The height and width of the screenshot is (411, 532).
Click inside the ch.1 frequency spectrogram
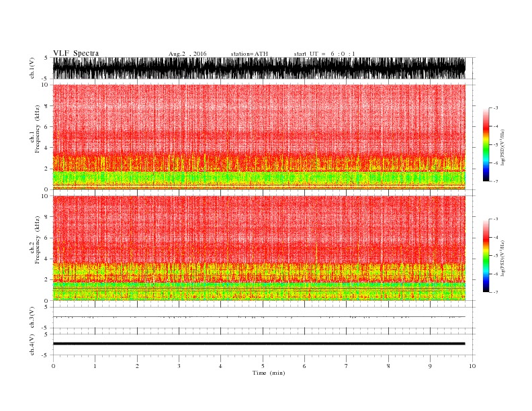pyautogui.click(x=259, y=137)
